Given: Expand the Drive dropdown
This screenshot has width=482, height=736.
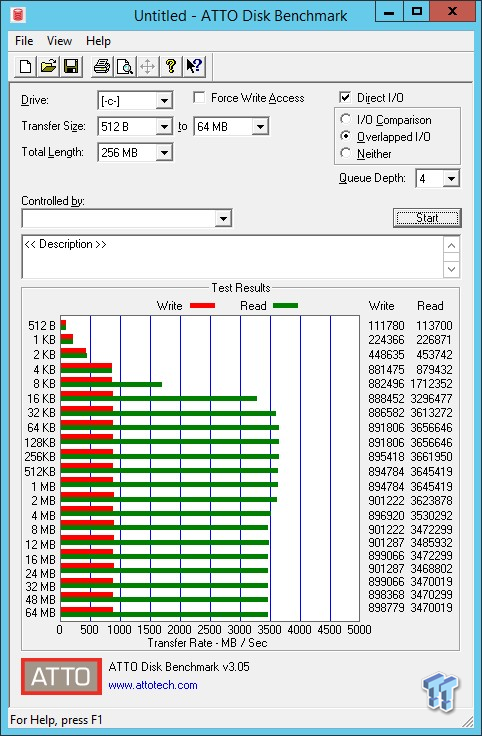Looking at the screenshot, I should click(164, 100).
